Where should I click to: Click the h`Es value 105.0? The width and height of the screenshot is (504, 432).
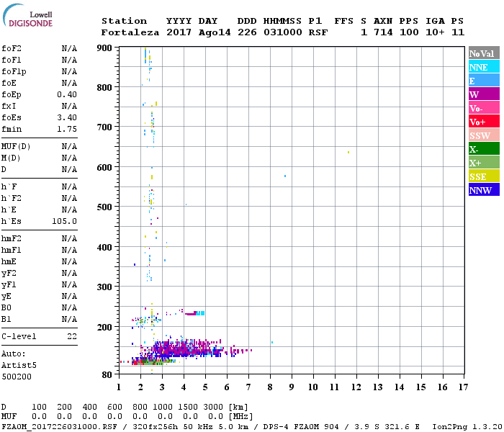pos(64,221)
